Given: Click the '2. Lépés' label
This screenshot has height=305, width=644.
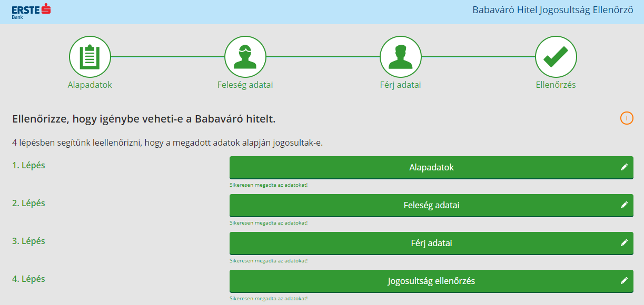Looking at the screenshot, I should coord(29,203).
